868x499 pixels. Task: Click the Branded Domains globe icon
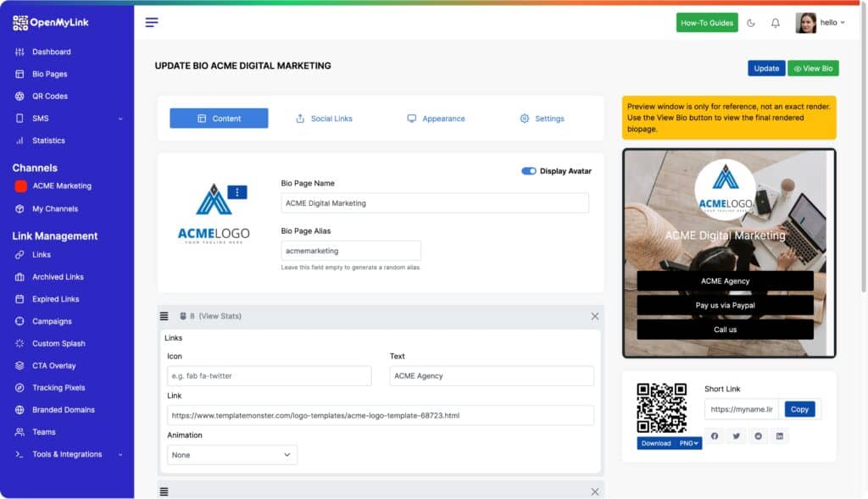coord(19,409)
